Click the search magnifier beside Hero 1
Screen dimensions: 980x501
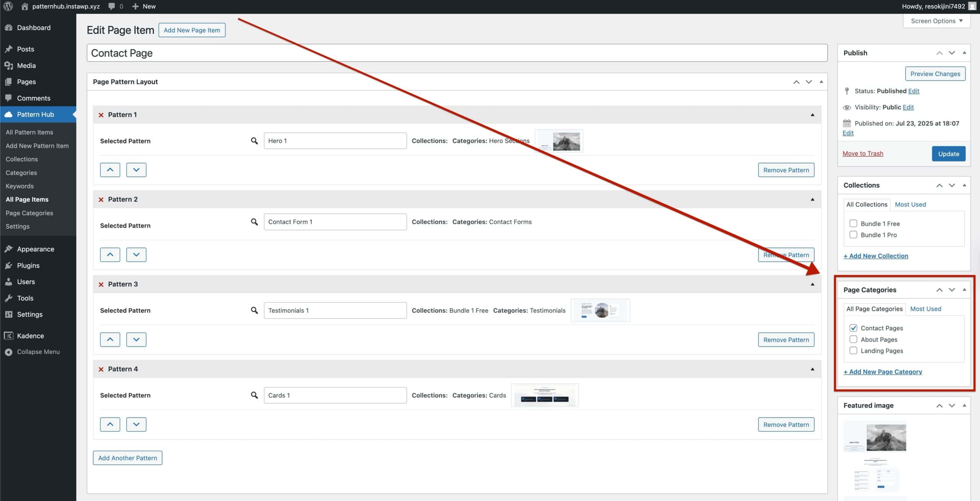pos(254,140)
